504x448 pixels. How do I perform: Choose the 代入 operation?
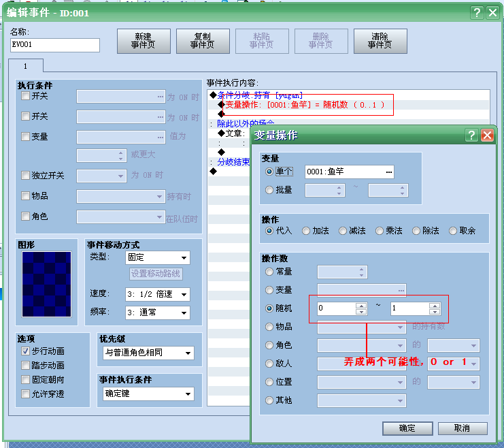point(269,231)
